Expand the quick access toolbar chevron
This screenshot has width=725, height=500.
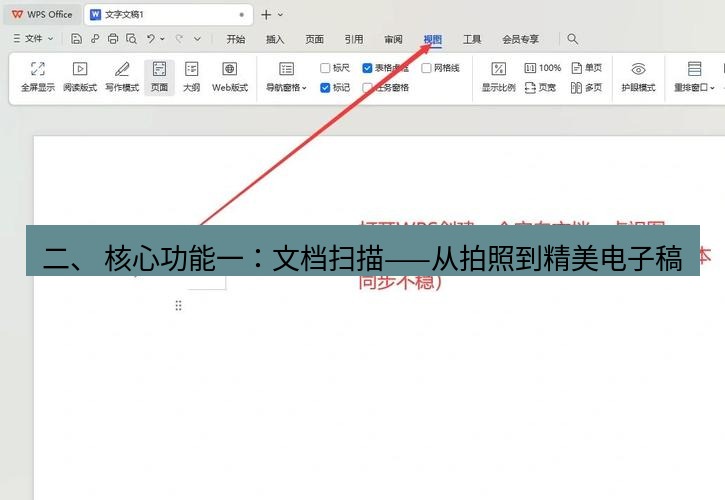tap(197, 39)
